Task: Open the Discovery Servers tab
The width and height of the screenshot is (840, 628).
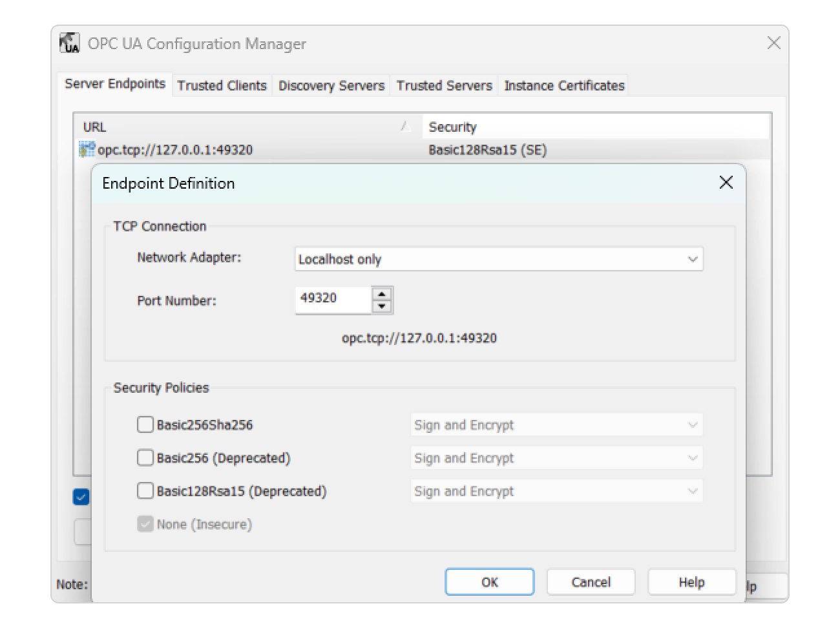Action: point(331,85)
